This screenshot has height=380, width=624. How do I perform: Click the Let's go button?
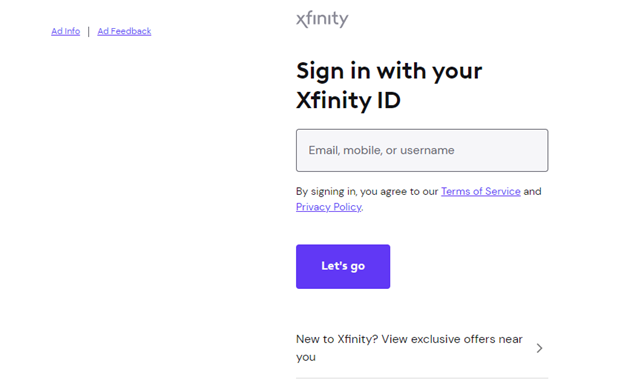[343, 266]
